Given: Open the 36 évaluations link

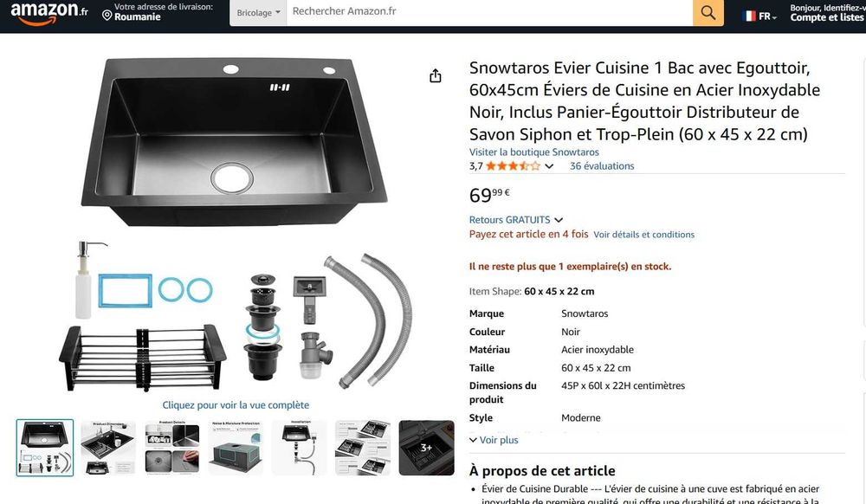Looking at the screenshot, I should pyautogui.click(x=602, y=166).
